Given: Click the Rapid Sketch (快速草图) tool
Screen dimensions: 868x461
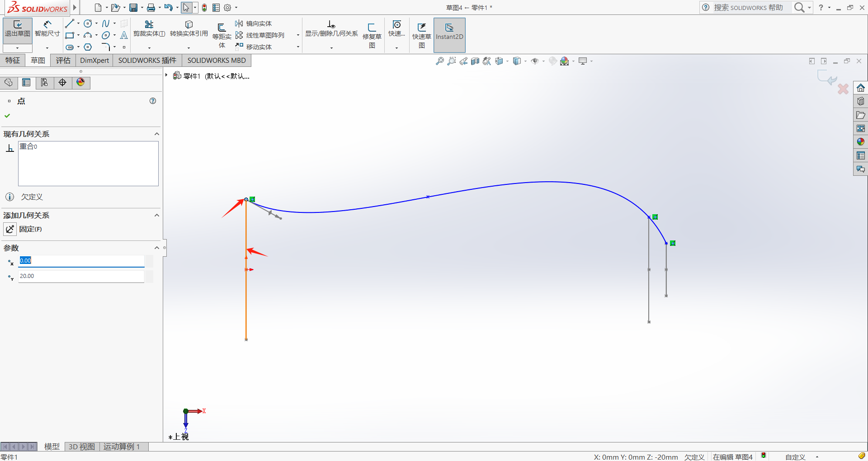Looking at the screenshot, I should pos(421,36).
